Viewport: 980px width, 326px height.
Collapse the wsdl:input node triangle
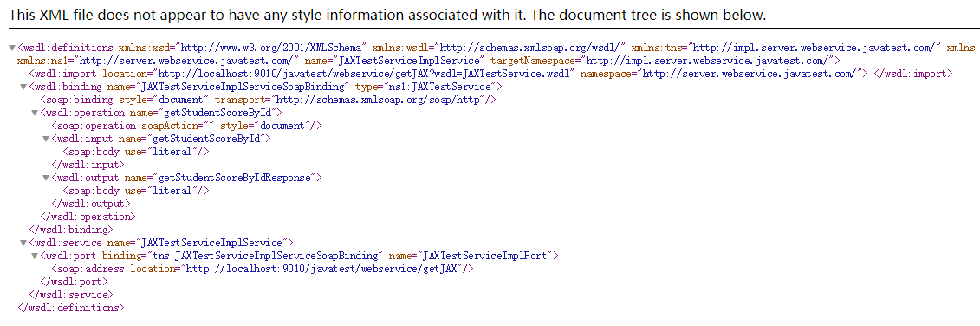click(x=46, y=139)
